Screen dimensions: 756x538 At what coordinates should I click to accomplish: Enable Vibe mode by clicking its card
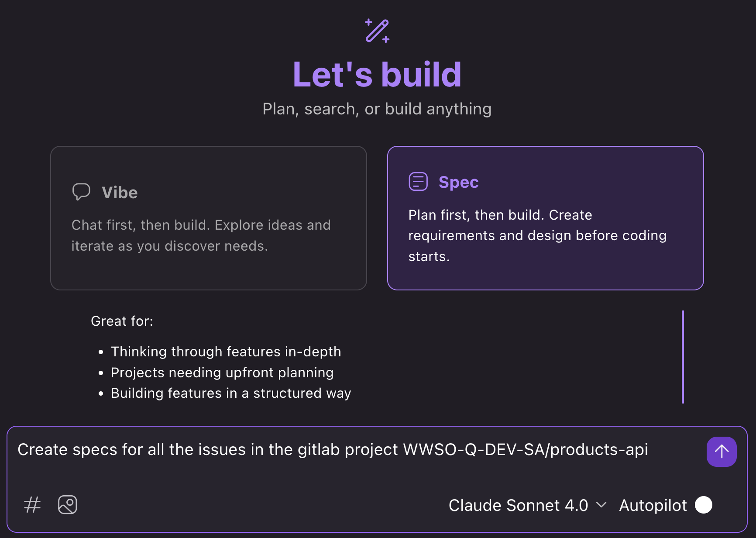click(x=209, y=218)
